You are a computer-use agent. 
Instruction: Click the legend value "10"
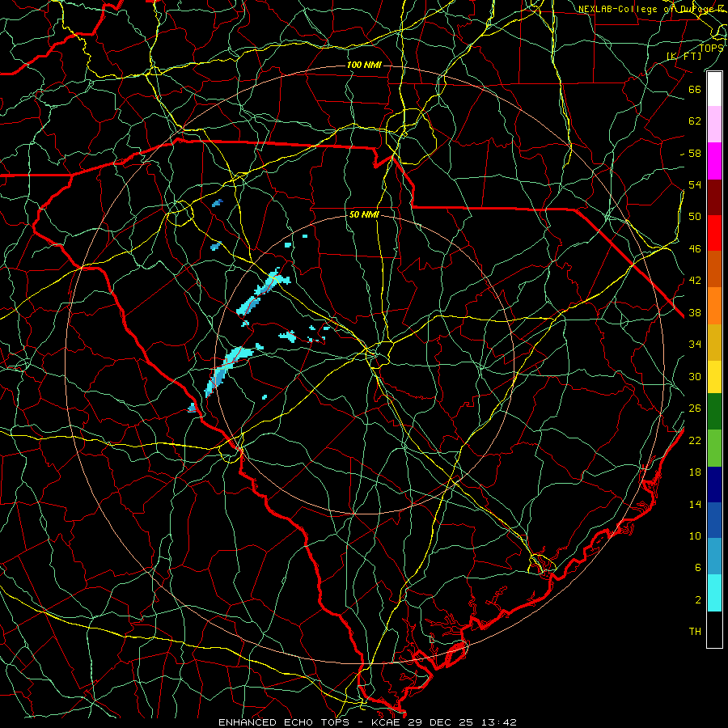[695, 535]
